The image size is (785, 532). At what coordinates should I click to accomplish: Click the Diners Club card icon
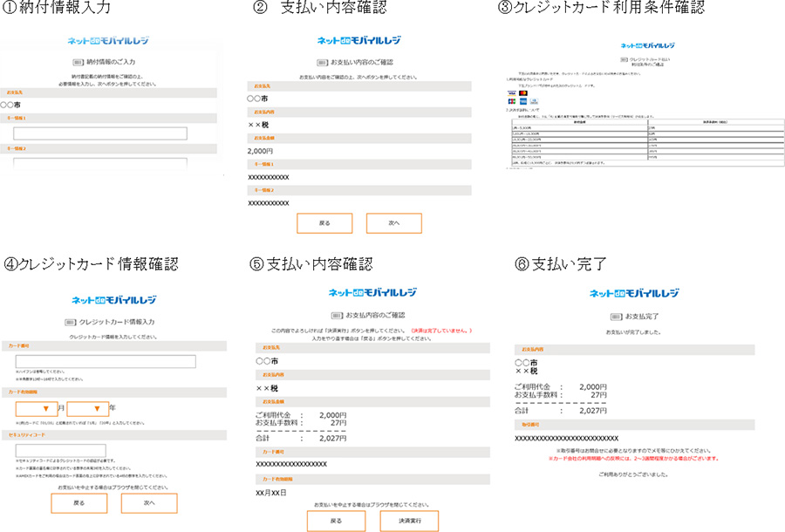[534, 101]
